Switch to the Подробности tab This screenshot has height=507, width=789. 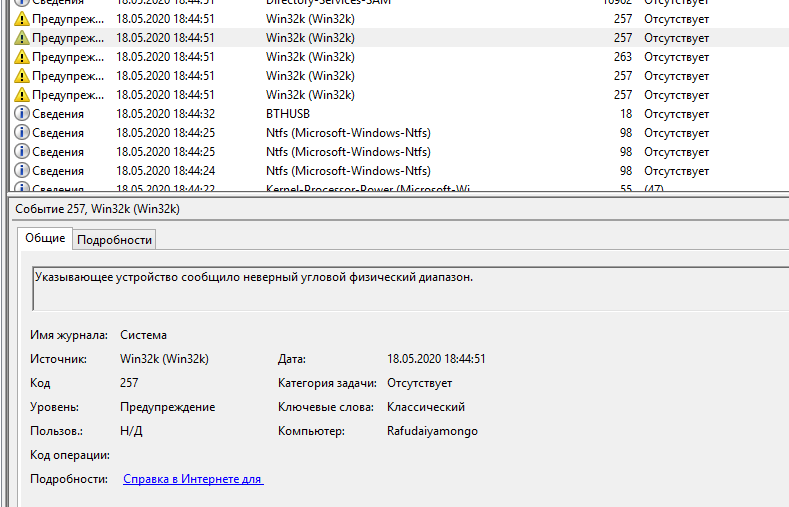114,239
